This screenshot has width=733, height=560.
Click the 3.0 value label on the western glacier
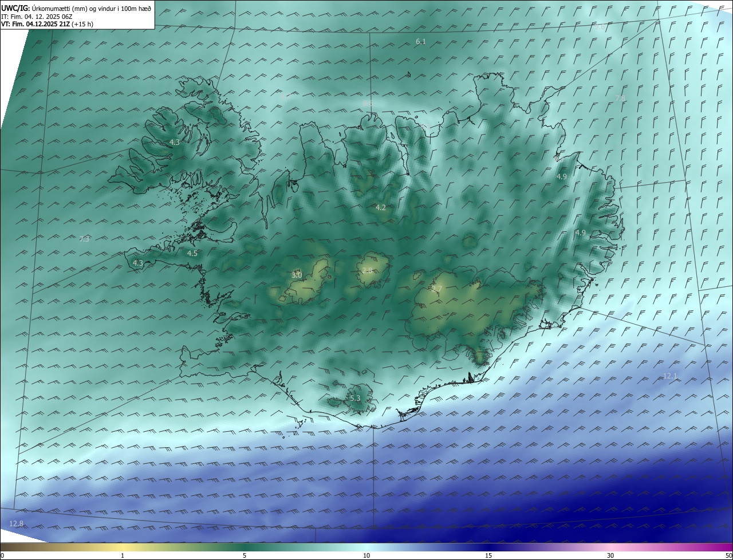tap(297, 275)
